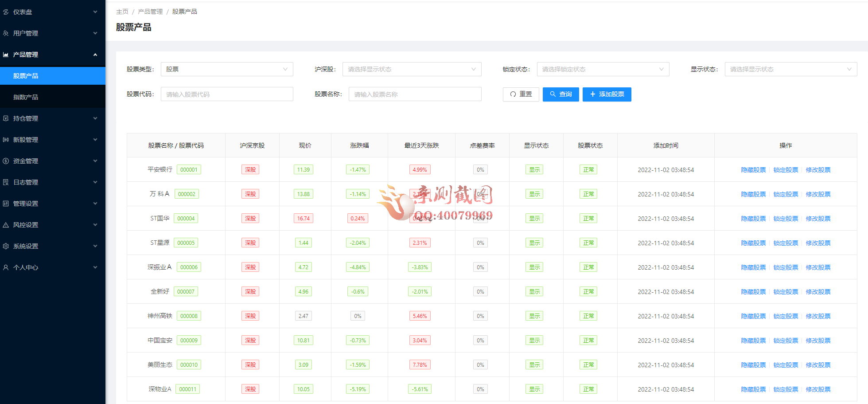
Task: Collapse the 产品管理 menu chevron
Action: point(95,54)
